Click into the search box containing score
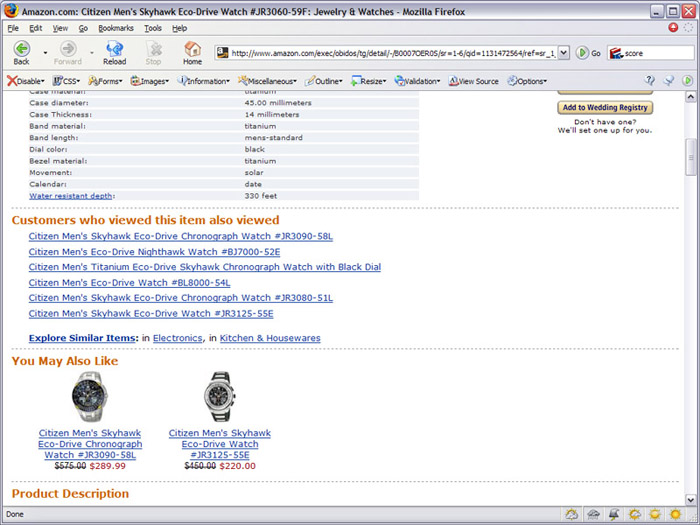Screen dimensions: 700x525 658,53
